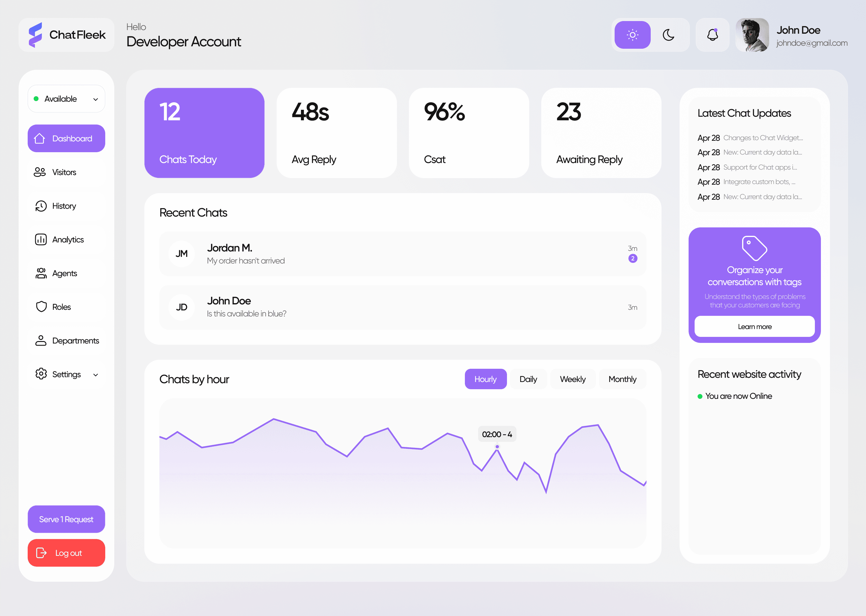This screenshot has width=866, height=616.
Task: Open the John Doe blue availability chat
Action: pos(403,307)
